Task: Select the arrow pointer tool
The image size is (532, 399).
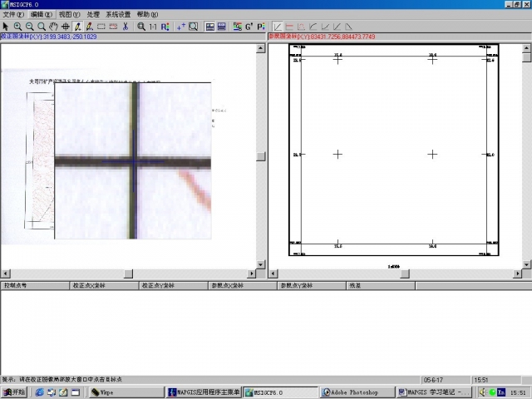Action: [6, 27]
